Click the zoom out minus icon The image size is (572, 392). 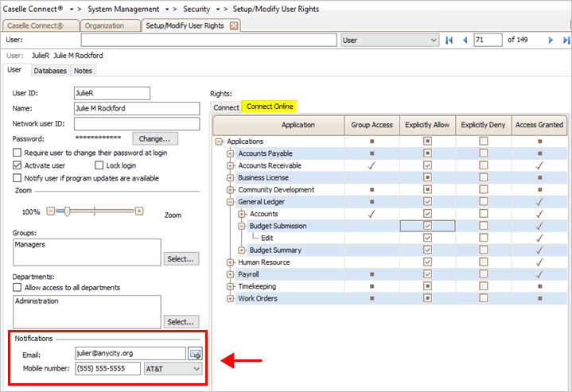coord(51,212)
